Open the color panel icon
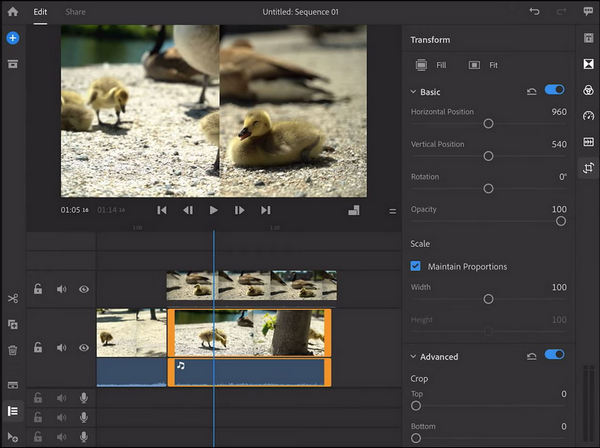This screenshot has height=448, width=600. (x=588, y=90)
